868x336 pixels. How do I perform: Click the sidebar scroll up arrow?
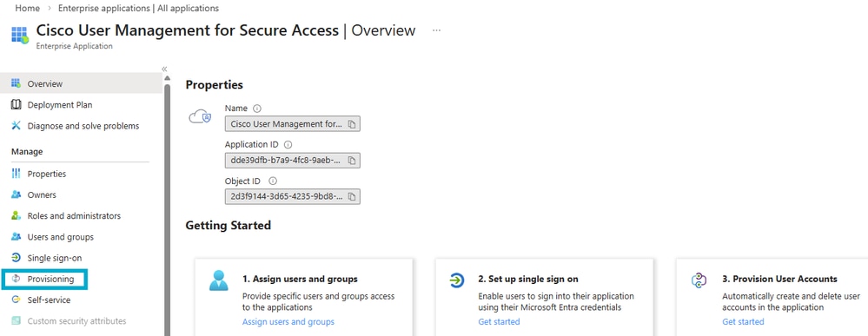click(x=167, y=79)
